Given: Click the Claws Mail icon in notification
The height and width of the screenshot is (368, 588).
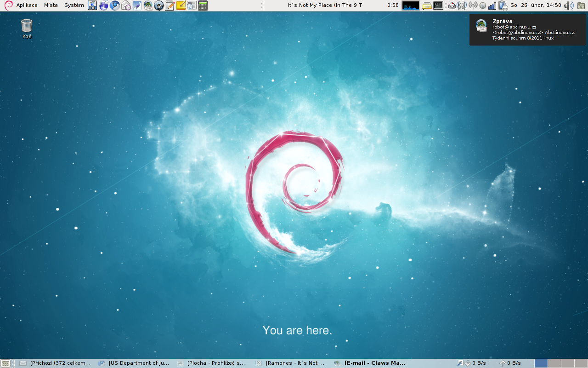Looking at the screenshot, I should (481, 26).
